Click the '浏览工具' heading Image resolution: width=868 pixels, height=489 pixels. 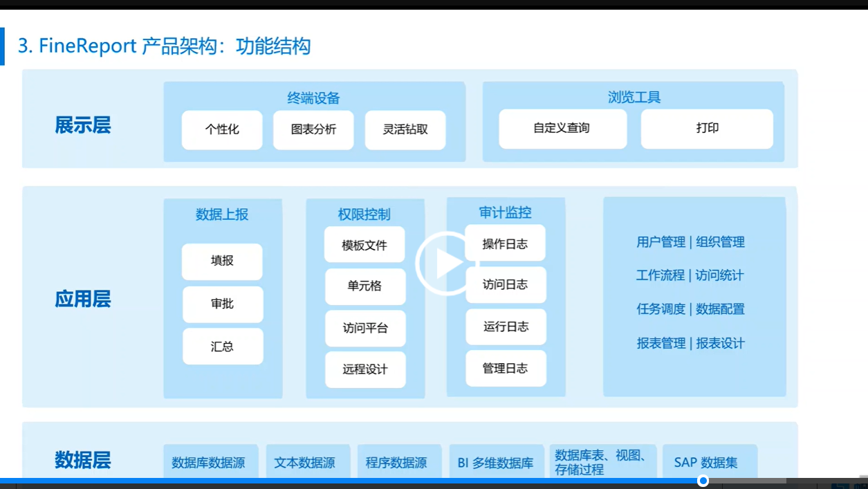tap(634, 97)
